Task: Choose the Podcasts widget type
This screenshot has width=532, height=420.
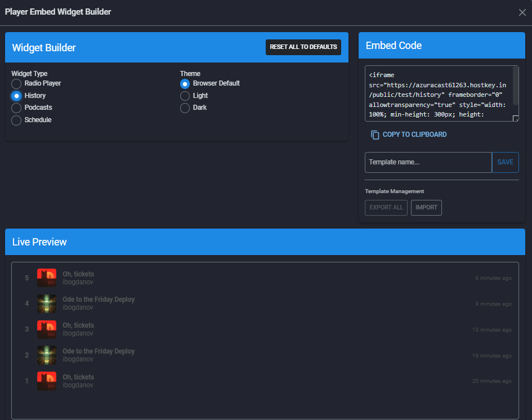Action: 17,108
